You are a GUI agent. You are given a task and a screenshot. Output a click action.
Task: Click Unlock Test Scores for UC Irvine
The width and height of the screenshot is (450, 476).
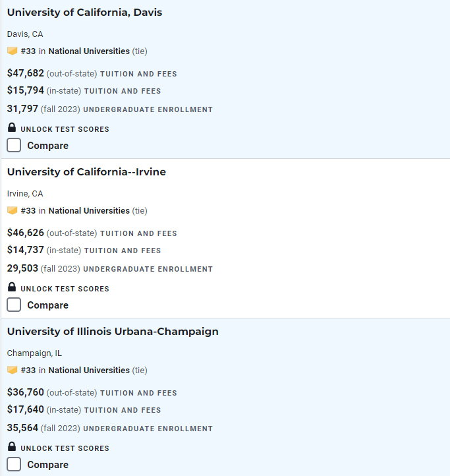[x=65, y=289]
